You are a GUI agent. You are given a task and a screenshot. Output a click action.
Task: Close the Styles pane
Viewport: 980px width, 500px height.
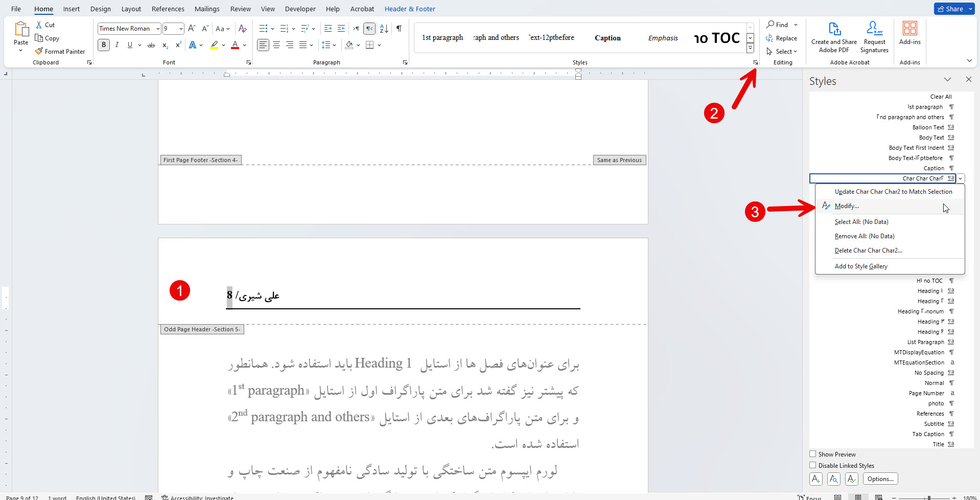pyautogui.click(x=968, y=80)
